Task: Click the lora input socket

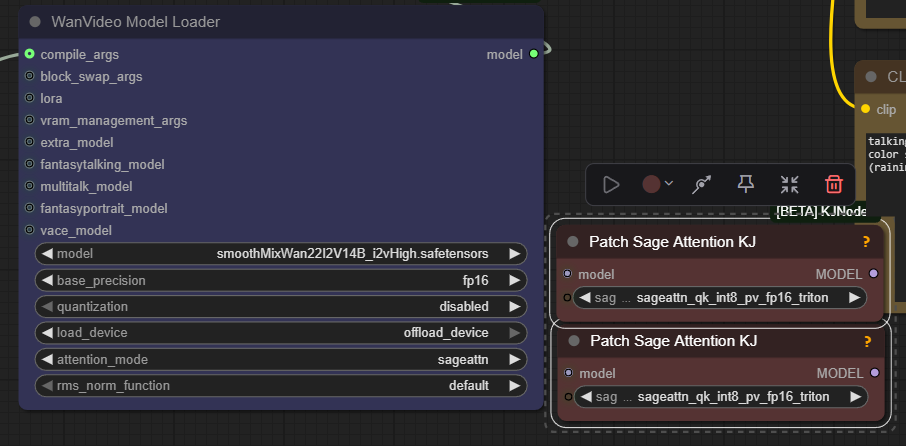Action: coord(29,98)
